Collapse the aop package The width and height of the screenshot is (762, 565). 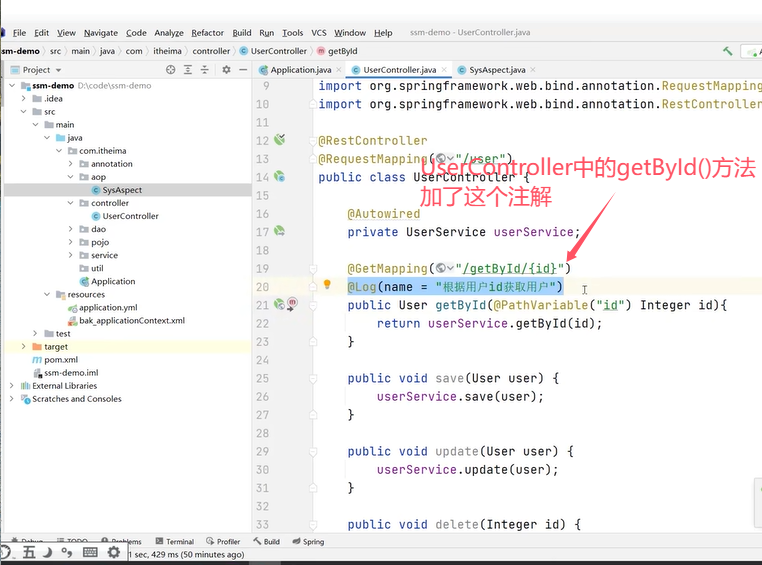click(x=70, y=177)
